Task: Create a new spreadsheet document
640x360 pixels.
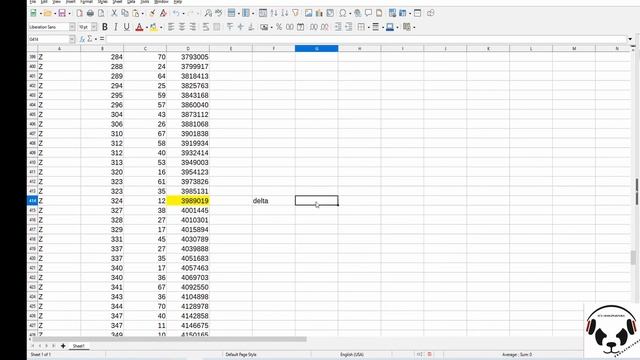Action: [x=33, y=13]
